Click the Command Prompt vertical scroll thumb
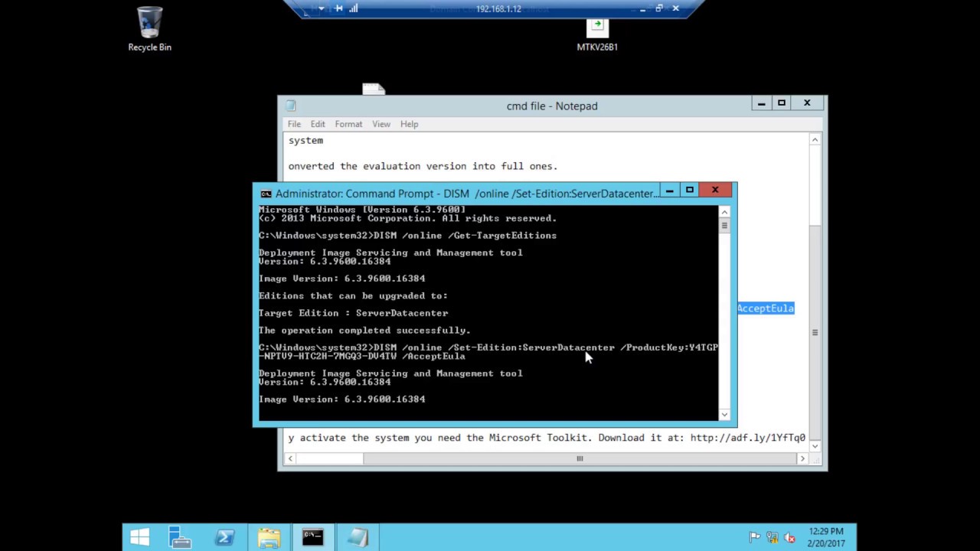 tap(724, 225)
